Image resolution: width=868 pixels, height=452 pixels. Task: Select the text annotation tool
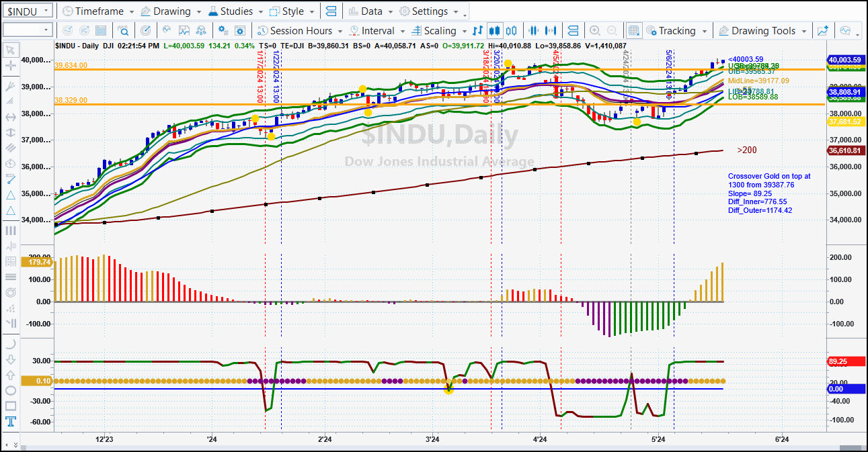(11, 422)
